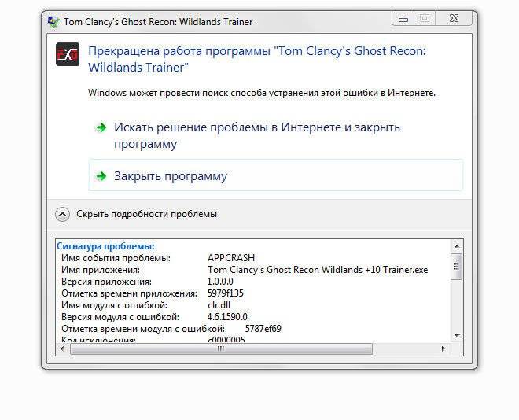Click the vertical scrollbar thumb in details
This screenshot has height=420, width=519.
click(457, 267)
